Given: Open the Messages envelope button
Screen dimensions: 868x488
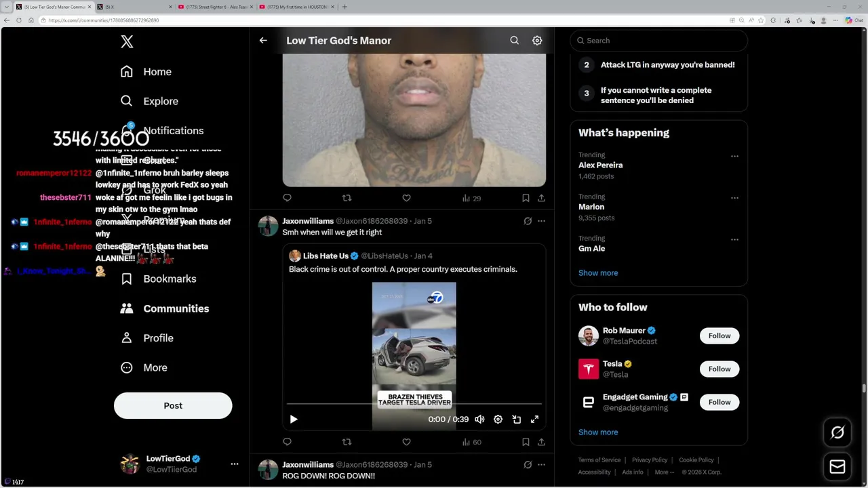Looking at the screenshot, I should click(837, 467).
